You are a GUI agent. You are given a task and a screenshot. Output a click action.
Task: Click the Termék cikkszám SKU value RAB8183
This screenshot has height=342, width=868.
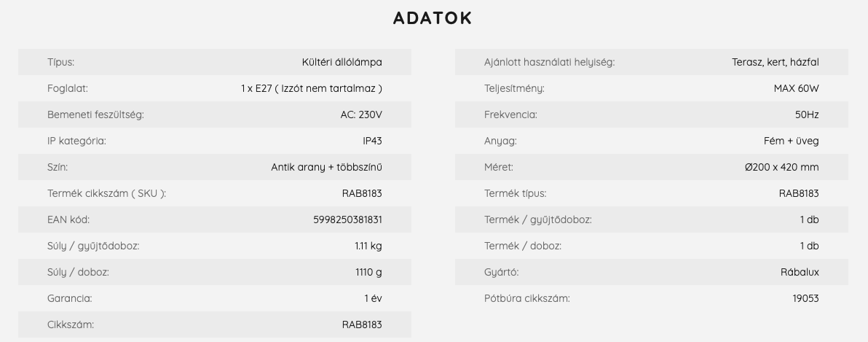coord(362,193)
